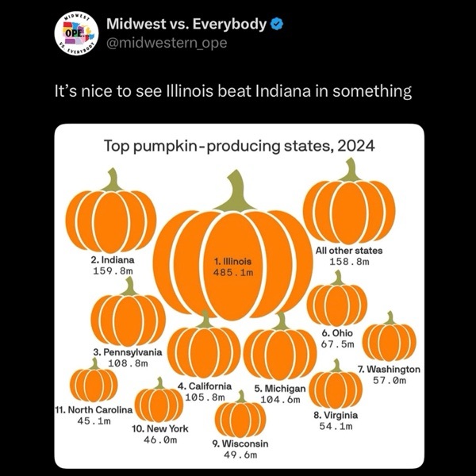
Task: Click the tweet text about Illinois beating Indiana
Action: tap(232, 91)
